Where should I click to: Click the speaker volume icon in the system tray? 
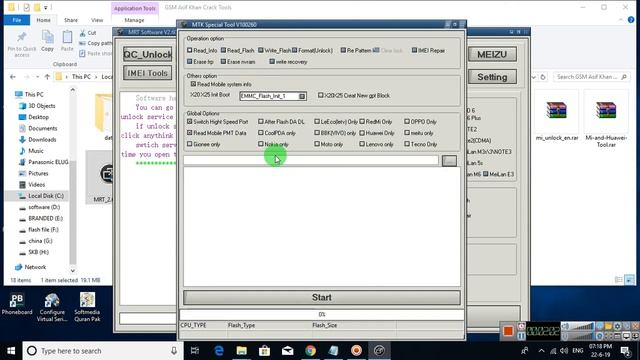pyautogui.click(x=564, y=351)
